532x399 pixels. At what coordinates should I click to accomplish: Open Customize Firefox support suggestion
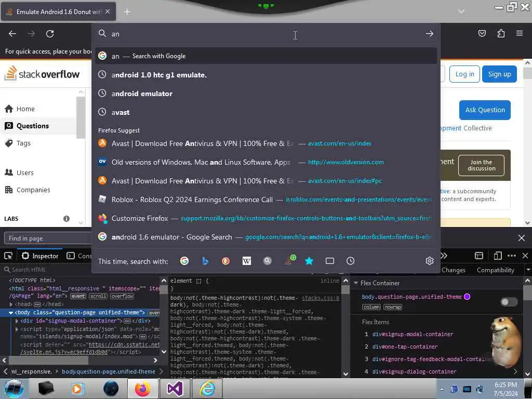(x=265, y=218)
